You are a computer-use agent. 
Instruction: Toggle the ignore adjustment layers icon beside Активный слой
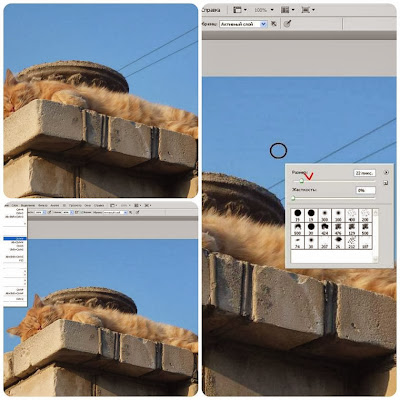[274, 24]
